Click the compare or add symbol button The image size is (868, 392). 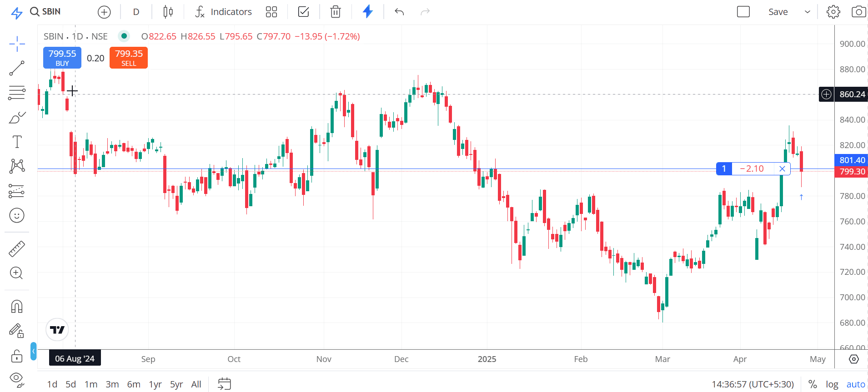click(x=104, y=12)
